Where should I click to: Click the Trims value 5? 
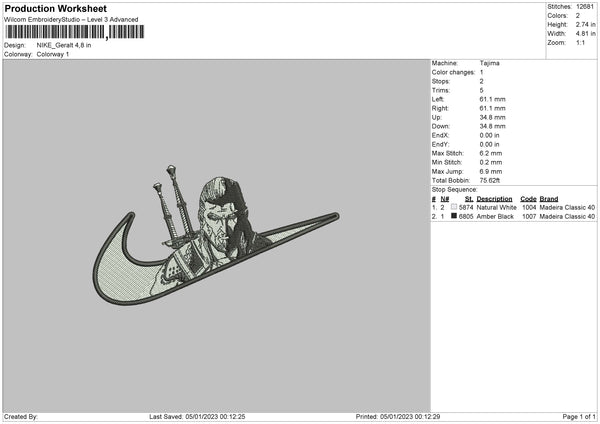[481, 91]
